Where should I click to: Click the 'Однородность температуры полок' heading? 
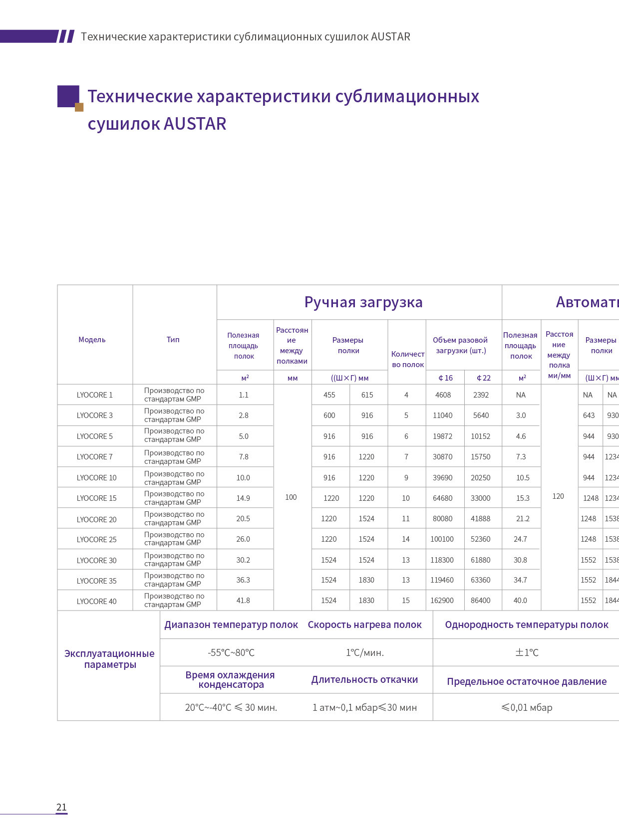click(527, 625)
